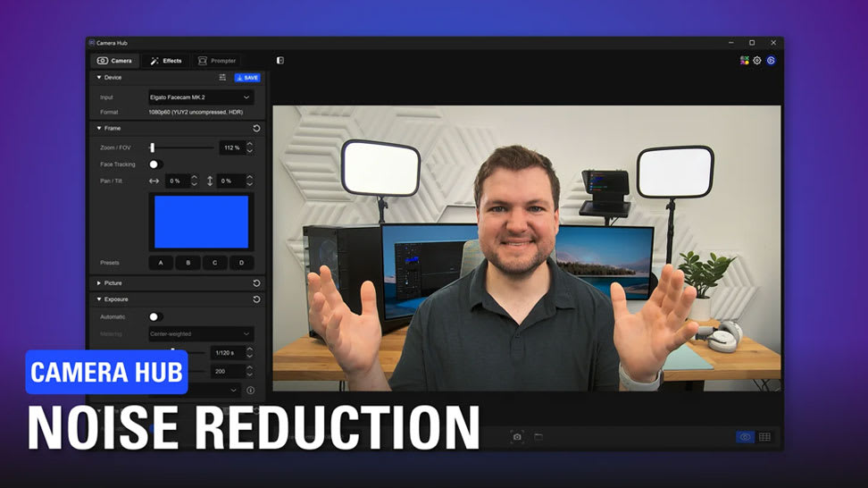This screenshot has width=868, height=488.
Task: Reset the Picture section
Action: (x=256, y=283)
